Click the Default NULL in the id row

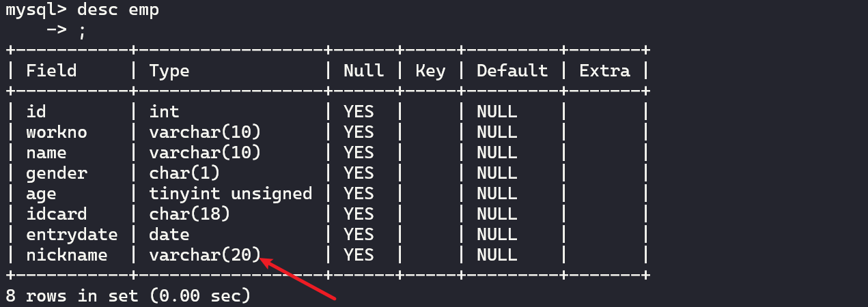pyautogui.click(x=497, y=111)
